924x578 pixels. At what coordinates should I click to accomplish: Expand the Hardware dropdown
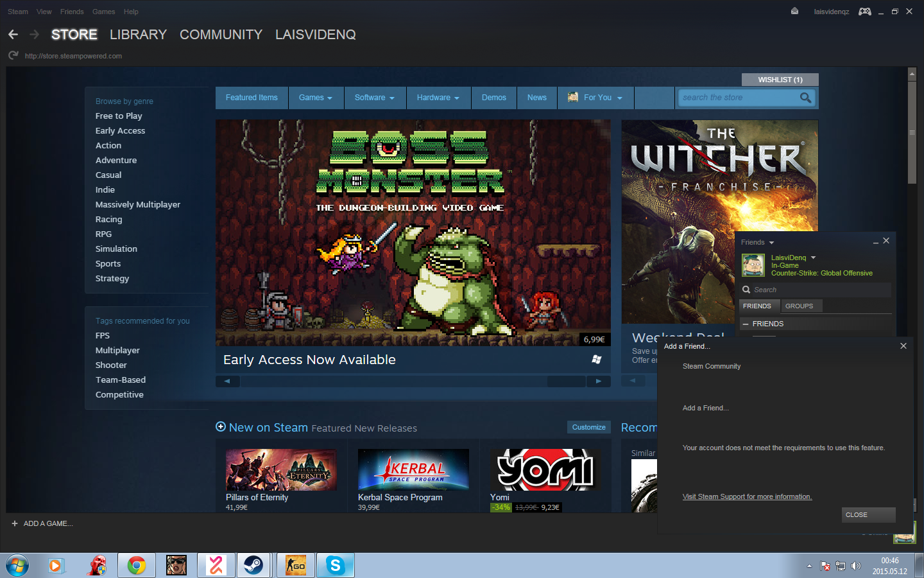point(438,98)
